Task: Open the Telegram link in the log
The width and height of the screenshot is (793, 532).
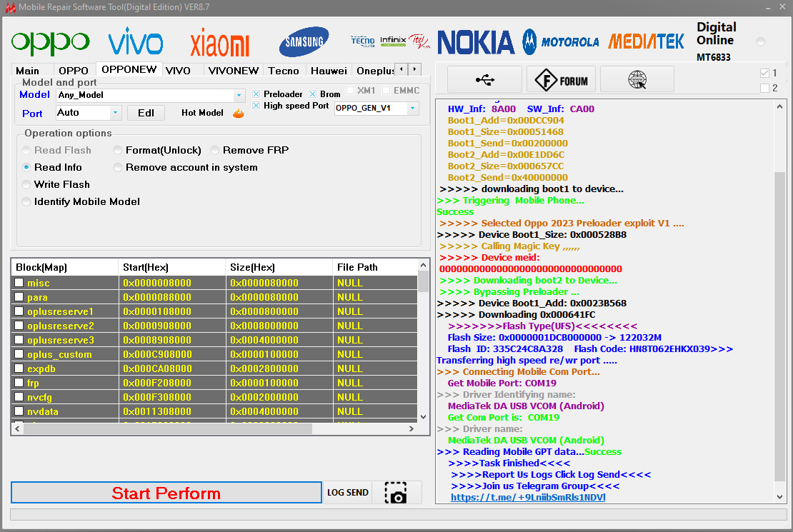Action: pos(528,497)
